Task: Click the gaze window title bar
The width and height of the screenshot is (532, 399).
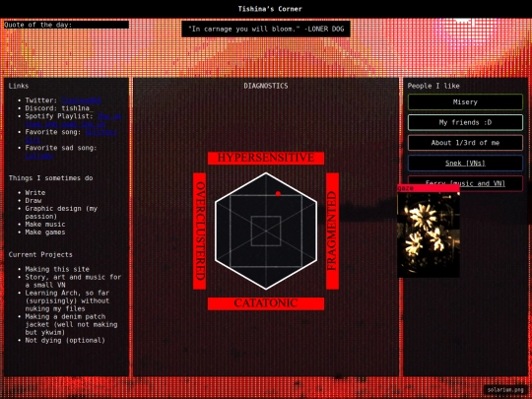Action: (429, 188)
